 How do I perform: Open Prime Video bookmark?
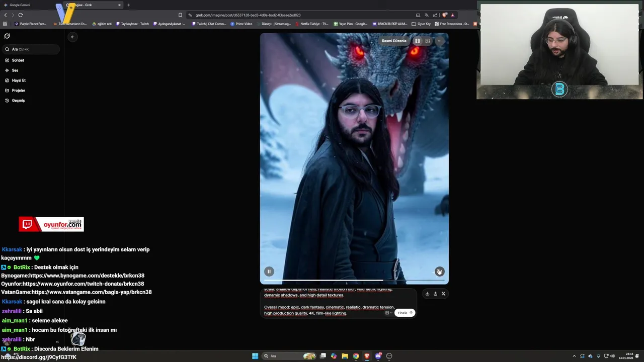point(242,24)
